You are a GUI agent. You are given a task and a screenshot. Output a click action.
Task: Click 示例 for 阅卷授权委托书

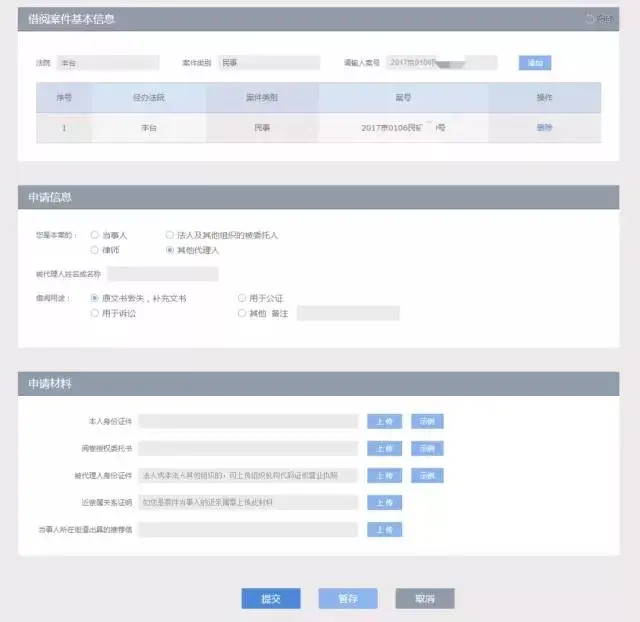click(427, 449)
